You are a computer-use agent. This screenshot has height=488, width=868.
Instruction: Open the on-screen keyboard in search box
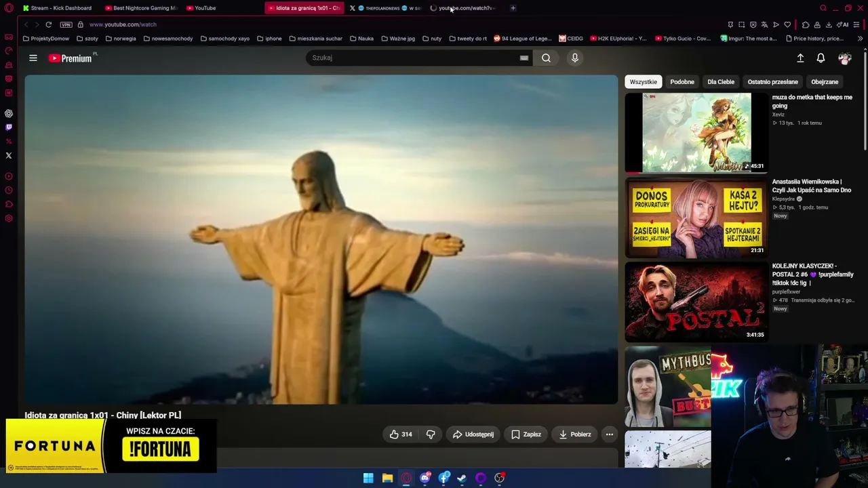[x=524, y=58]
